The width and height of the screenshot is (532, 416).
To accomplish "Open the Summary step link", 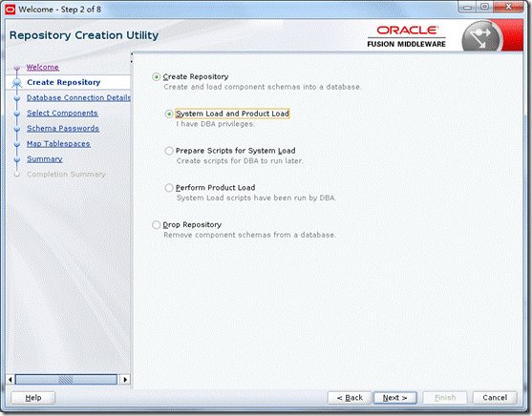I will 45,159.
